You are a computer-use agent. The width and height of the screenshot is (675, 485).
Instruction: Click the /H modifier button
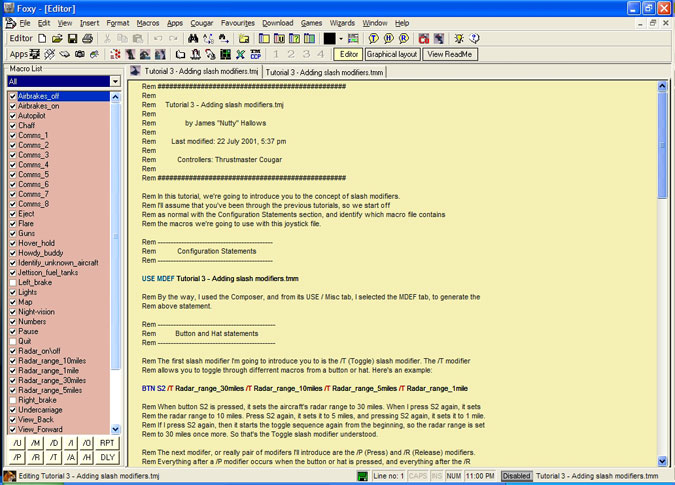[x=87, y=457]
